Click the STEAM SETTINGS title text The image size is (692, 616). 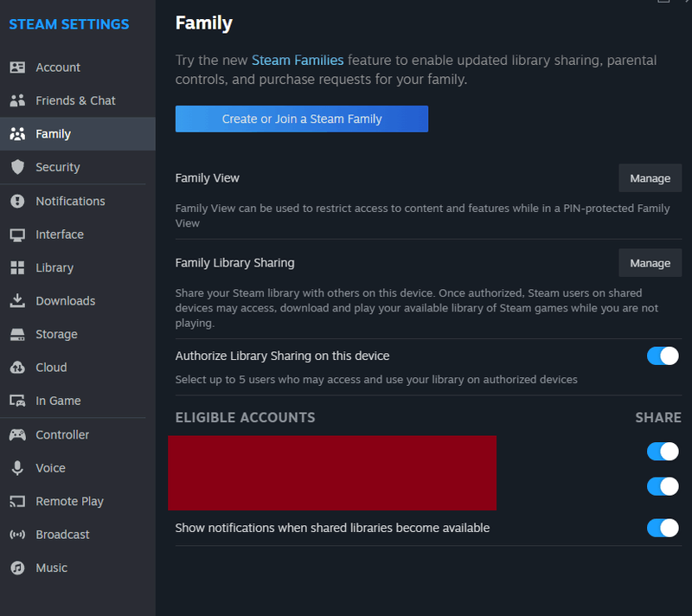69,24
